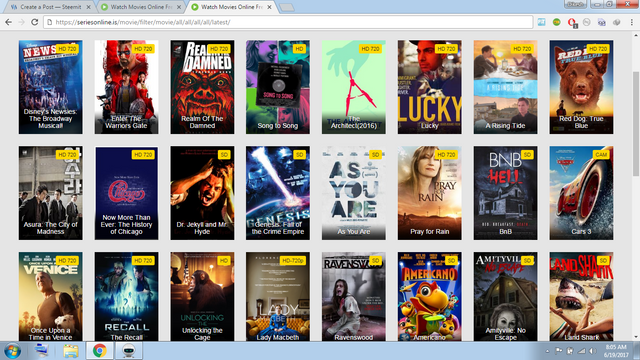Click the gray circular extension icon
The width and height of the screenshot is (640, 360).
click(x=587, y=22)
